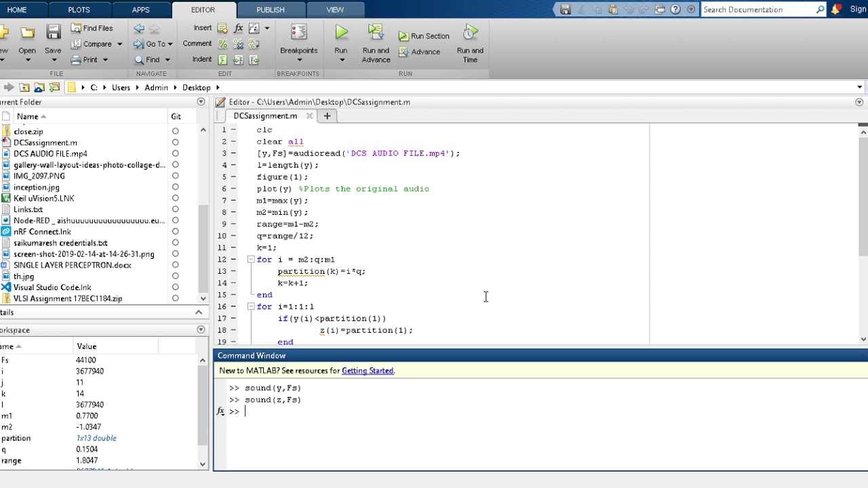868x488 pixels.
Task: Click the Admin segment in address path
Action: coord(156,87)
